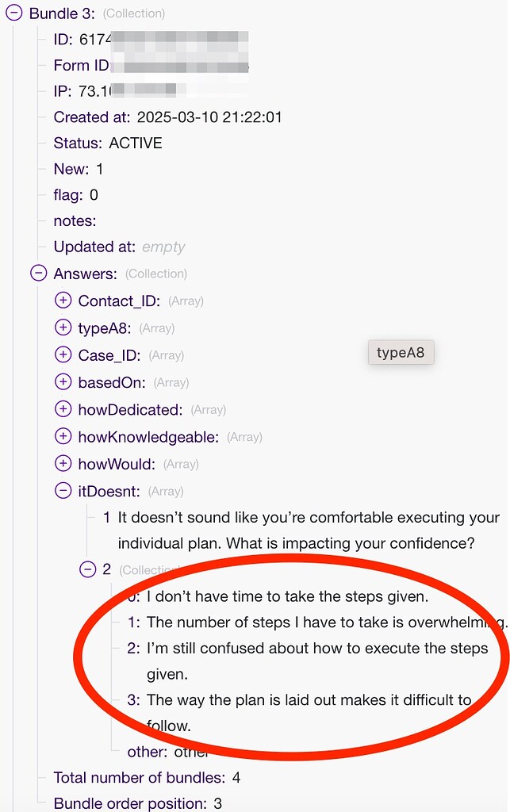Select the empty Updated at value

163,247
